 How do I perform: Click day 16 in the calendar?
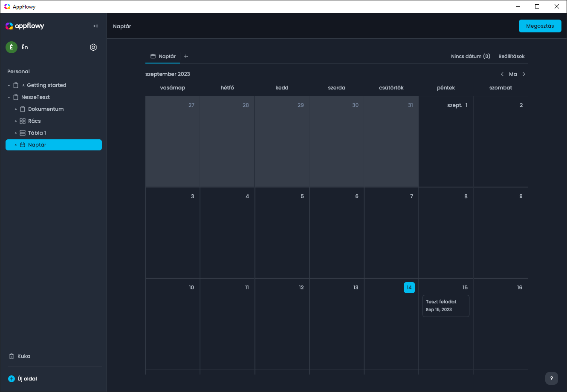[x=520, y=288]
